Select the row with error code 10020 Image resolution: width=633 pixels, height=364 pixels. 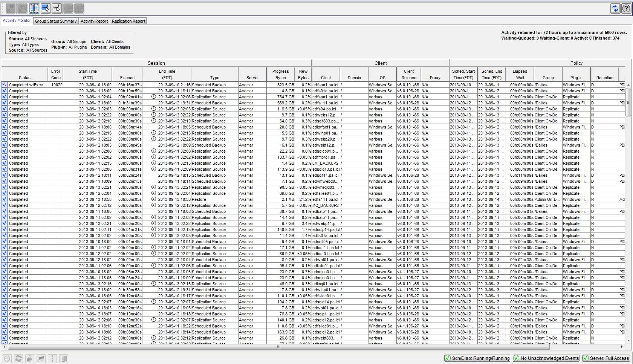[57, 85]
